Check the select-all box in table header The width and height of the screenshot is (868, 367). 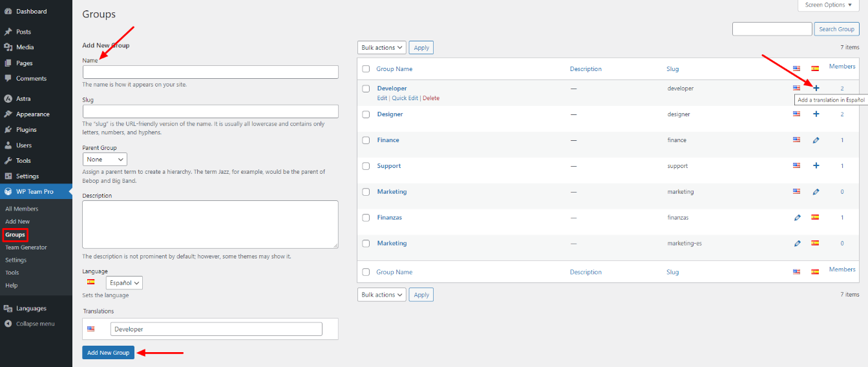(x=366, y=68)
